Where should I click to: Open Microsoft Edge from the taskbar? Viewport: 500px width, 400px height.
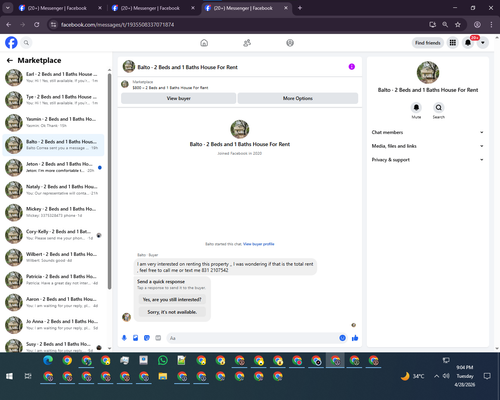pyautogui.click(x=48, y=360)
